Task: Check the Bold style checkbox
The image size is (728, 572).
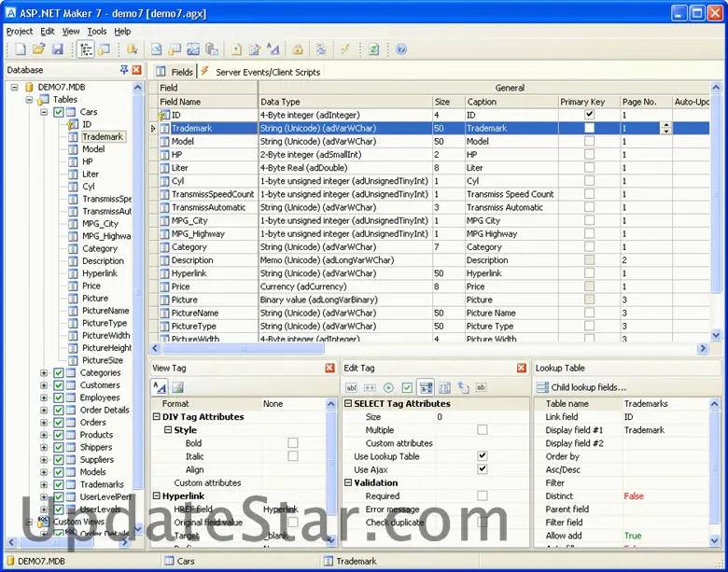Action: click(x=292, y=442)
